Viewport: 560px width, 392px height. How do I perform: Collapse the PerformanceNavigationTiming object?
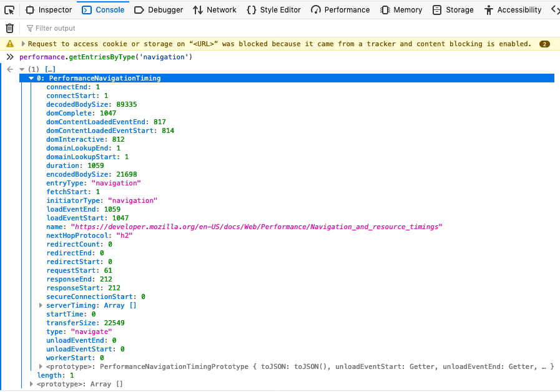coord(31,78)
